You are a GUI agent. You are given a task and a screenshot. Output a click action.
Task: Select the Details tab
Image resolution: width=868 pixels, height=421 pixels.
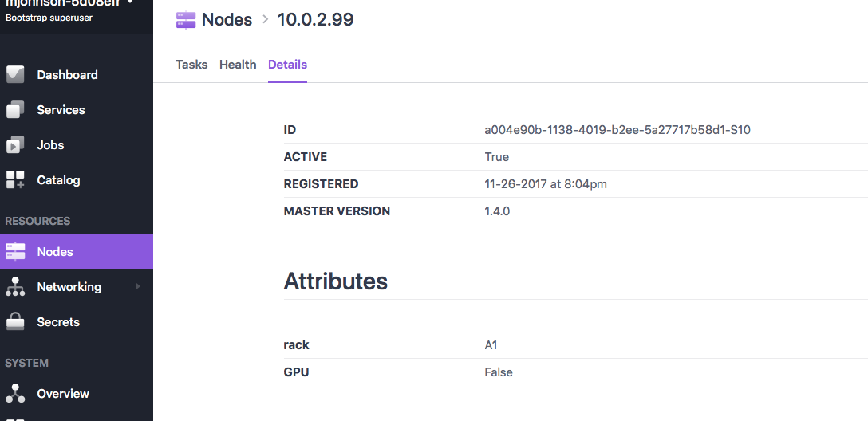pyautogui.click(x=287, y=65)
